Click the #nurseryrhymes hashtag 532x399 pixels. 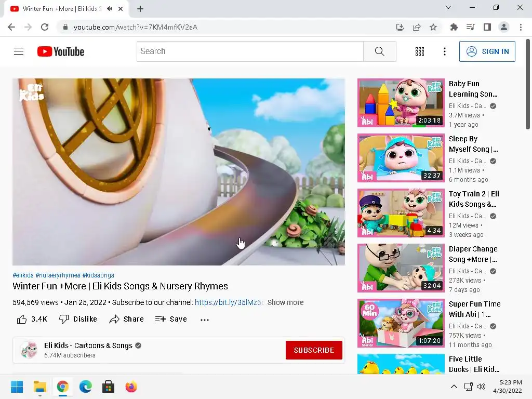coord(58,275)
